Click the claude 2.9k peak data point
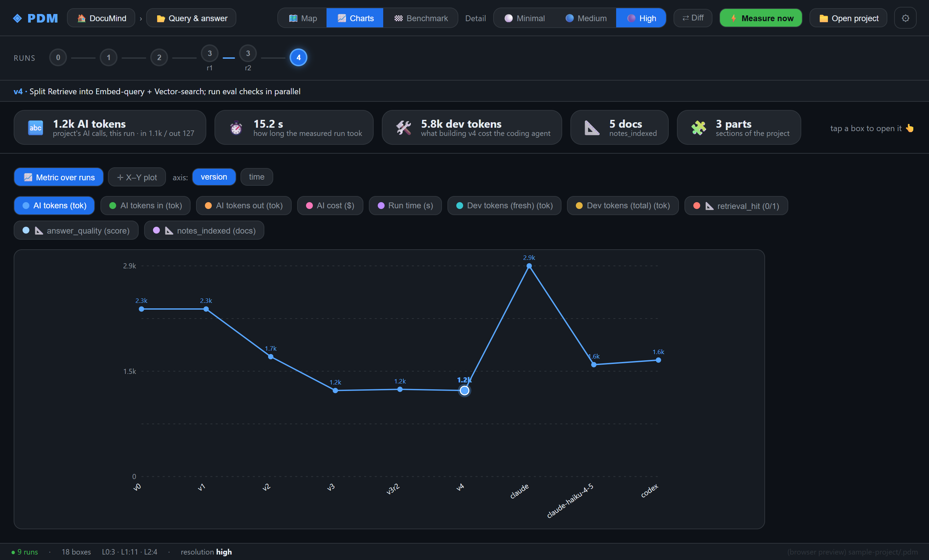The width and height of the screenshot is (929, 560). (529, 266)
